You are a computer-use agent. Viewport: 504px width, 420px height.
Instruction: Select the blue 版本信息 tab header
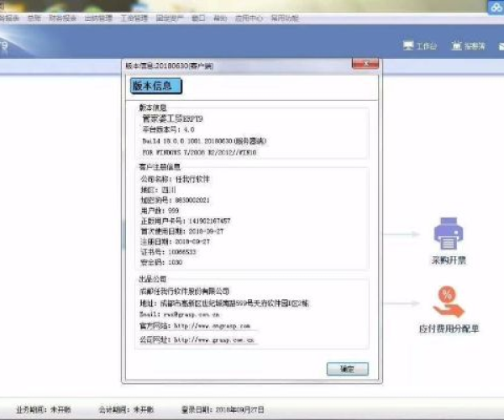[156, 87]
